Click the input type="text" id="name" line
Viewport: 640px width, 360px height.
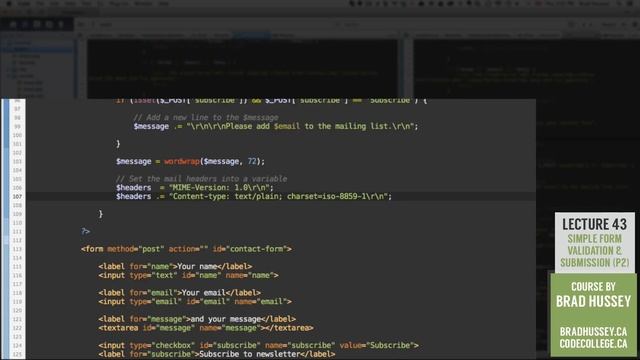[x=188, y=276]
